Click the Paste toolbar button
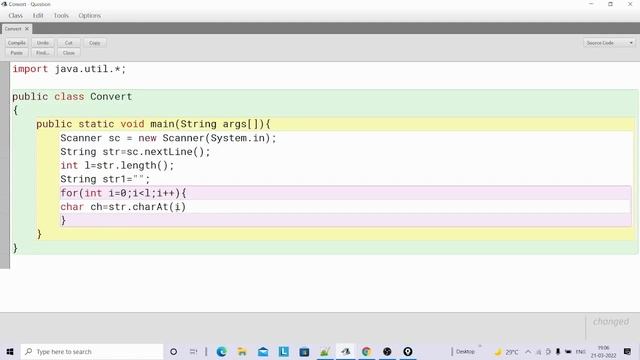640x360 pixels. tap(17, 53)
